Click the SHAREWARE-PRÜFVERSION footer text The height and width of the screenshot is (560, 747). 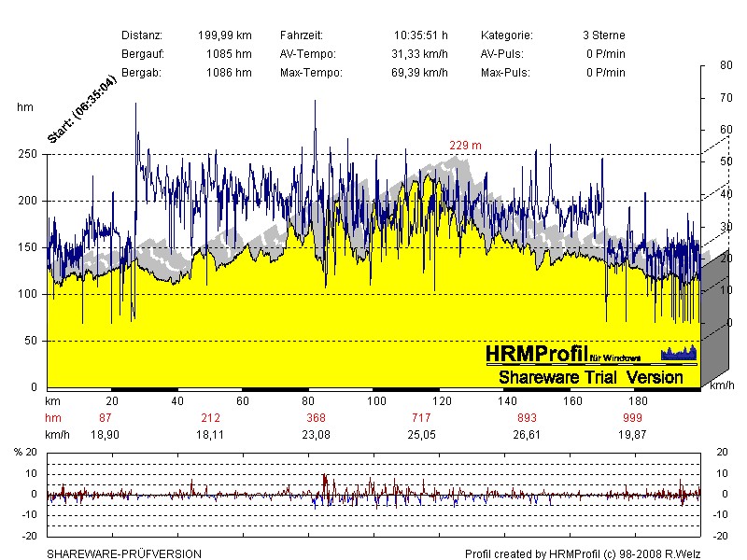124,553
